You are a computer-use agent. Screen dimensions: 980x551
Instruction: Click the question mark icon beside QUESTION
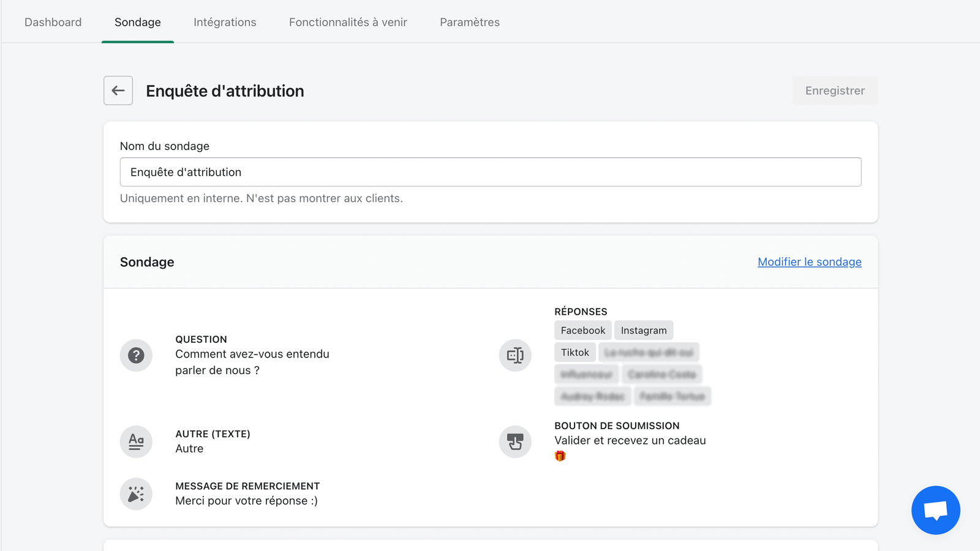pyautogui.click(x=136, y=355)
